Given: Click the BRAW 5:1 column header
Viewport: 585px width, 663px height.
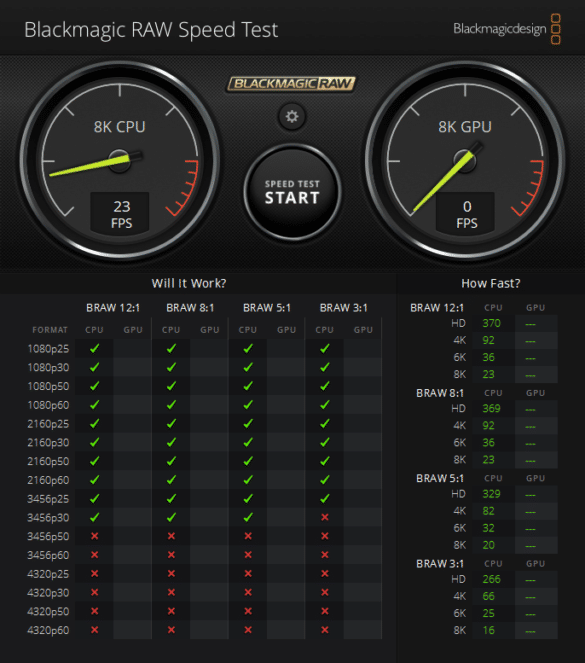Looking at the screenshot, I should (267, 308).
